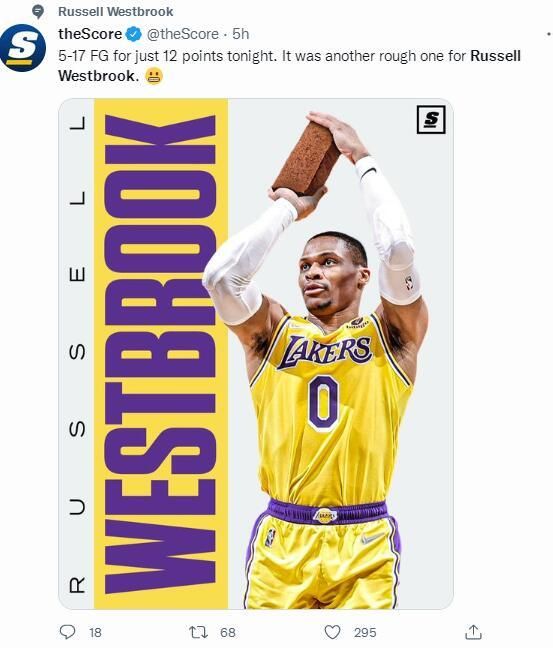Click the grimacing face emoji in tweet
The height and width of the screenshot is (648, 553).
[154, 76]
